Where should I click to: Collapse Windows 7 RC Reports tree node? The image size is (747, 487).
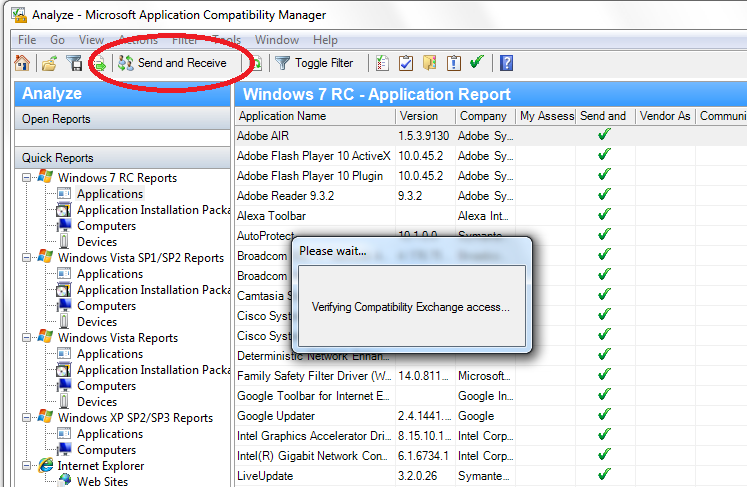point(27,178)
